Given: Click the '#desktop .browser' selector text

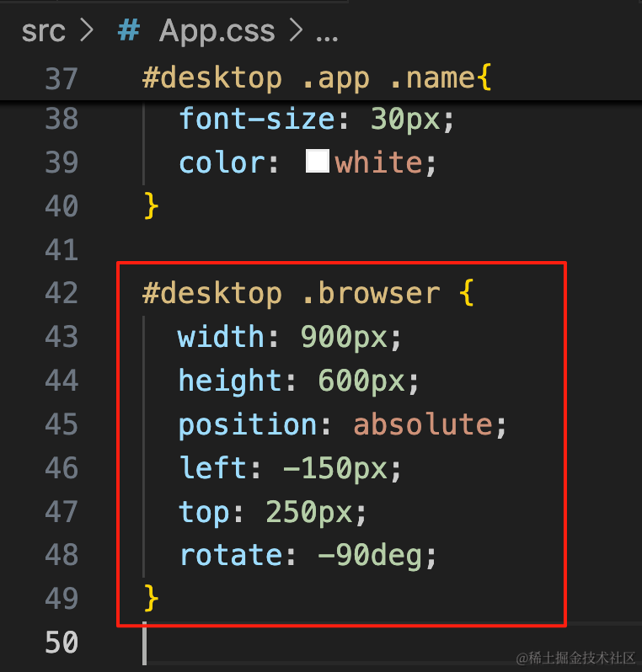Looking at the screenshot, I should tap(292, 294).
